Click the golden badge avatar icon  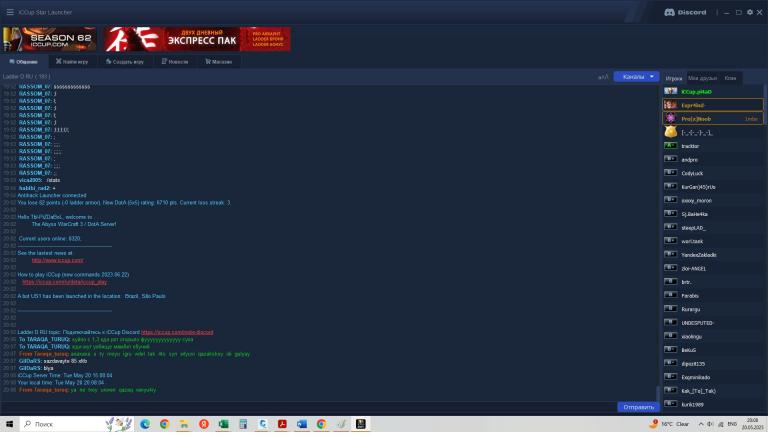tap(671, 132)
